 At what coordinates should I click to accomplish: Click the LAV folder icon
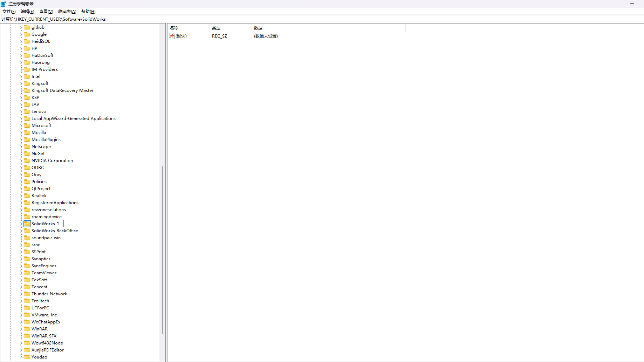27,104
